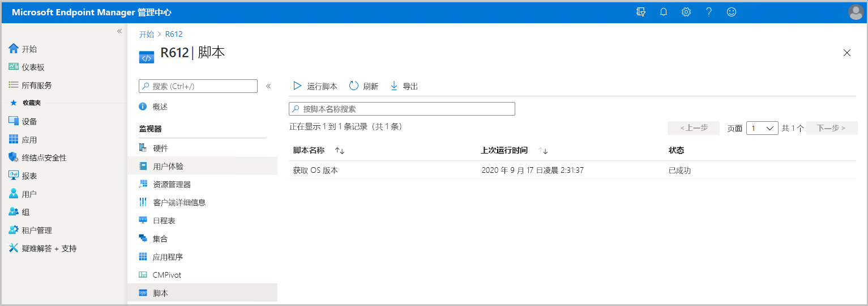Screen dimensions: 868x306
Task: Click the 状态 column header
Action: (677, 150)
